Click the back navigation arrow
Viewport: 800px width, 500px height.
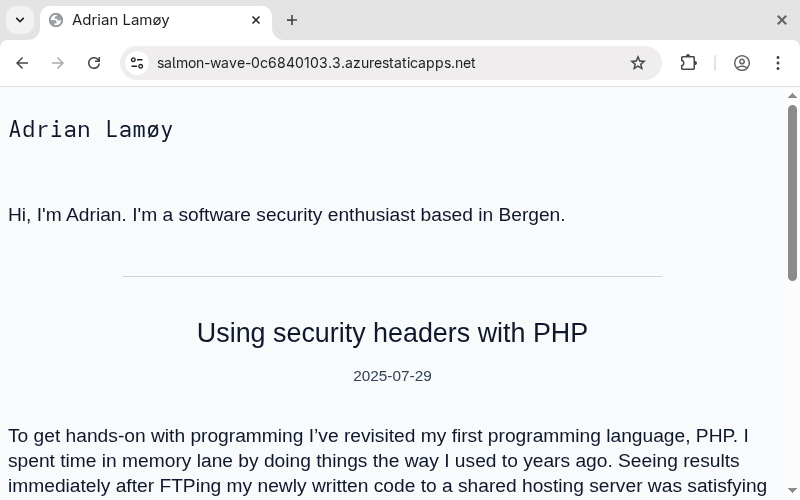(22, 63)
